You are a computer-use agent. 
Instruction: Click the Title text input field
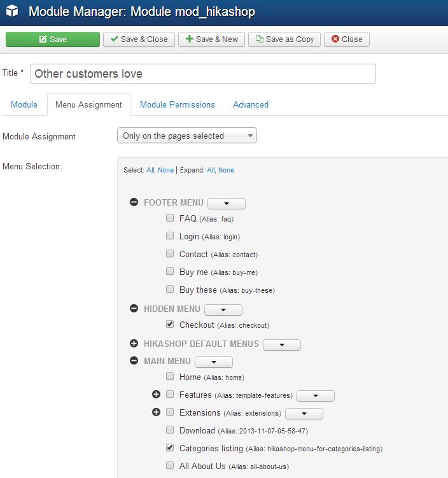coord(202,74)
